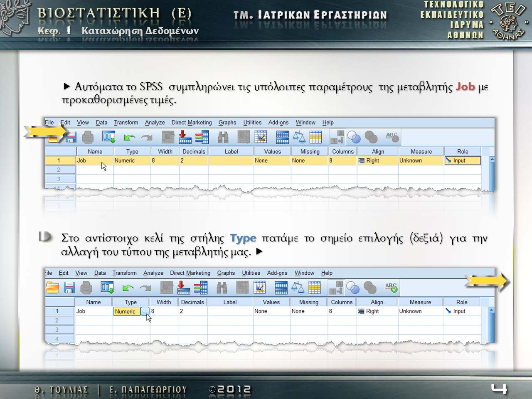Select Job name cell in upper window

coord(95,160)
